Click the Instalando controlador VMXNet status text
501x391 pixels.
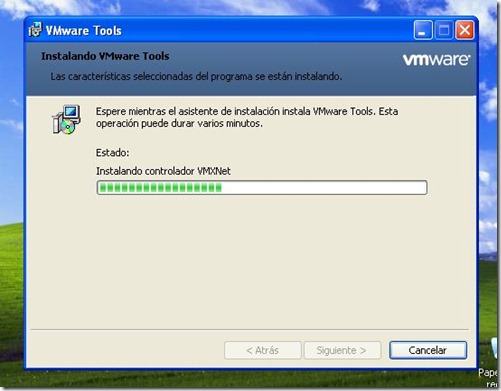pos(163,171)
